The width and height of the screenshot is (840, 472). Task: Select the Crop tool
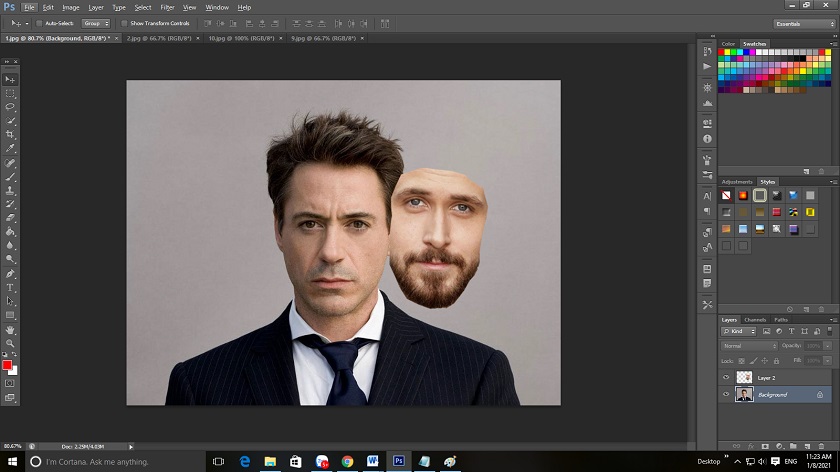pyautogui.click(x=10, y=134)
